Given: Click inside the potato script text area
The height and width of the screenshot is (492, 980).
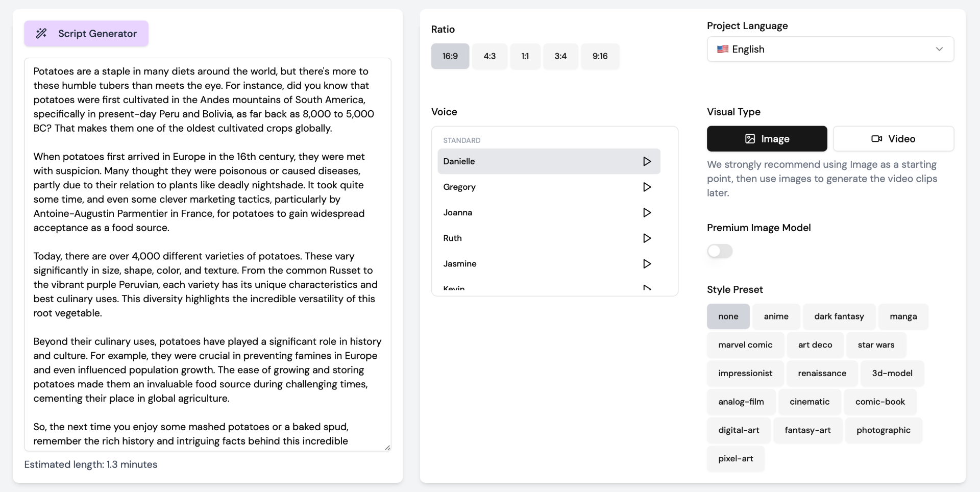Looking at the screenshot, I should 207,254.
